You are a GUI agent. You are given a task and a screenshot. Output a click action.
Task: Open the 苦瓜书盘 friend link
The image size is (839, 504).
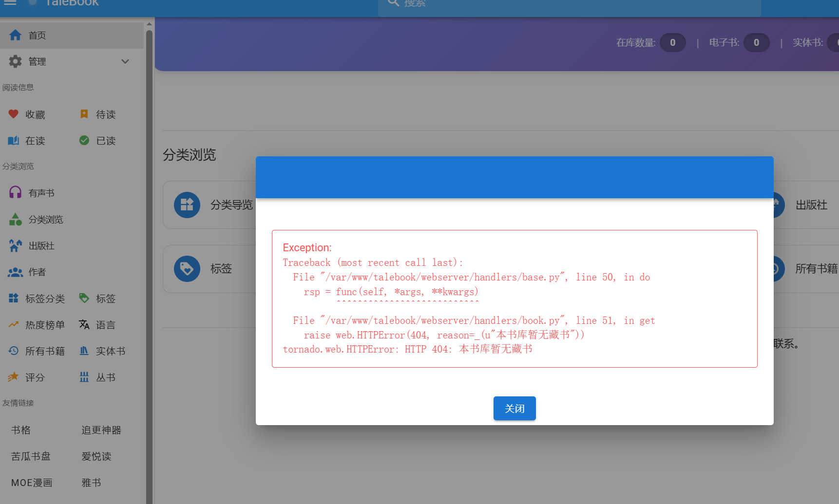30,456
